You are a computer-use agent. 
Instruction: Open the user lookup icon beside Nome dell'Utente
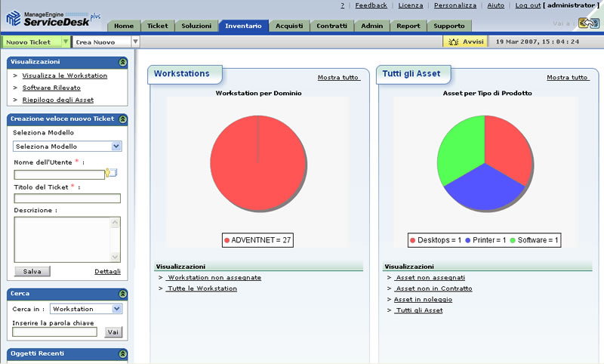[111, 173]
